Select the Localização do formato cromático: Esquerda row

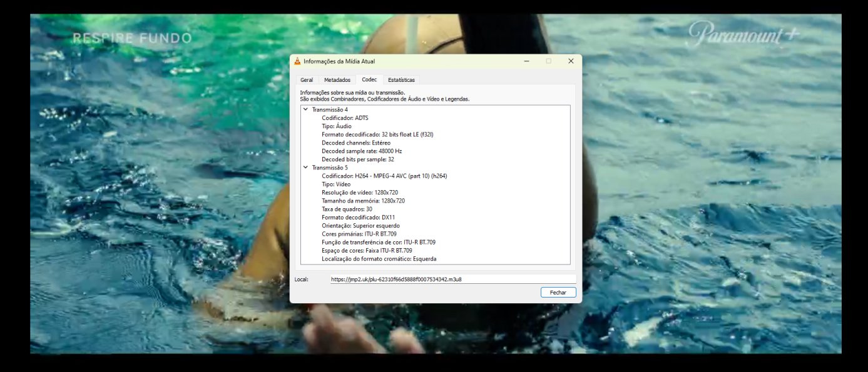pyautogui.click(x=379, y=259)
